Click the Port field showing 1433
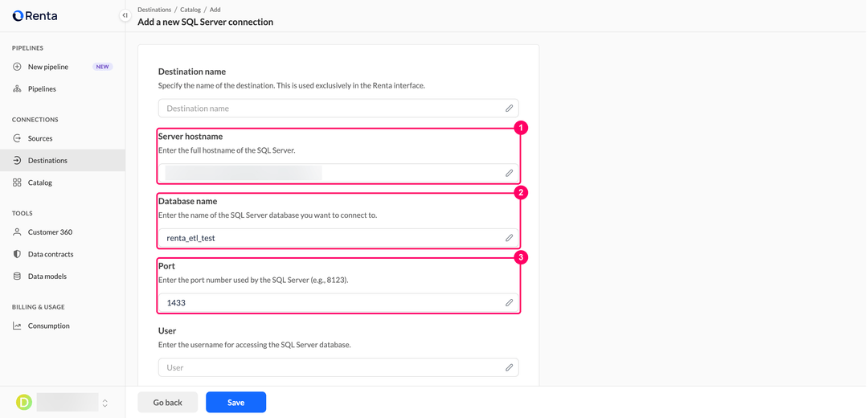The image size is (868, 418). pos(338,303)
